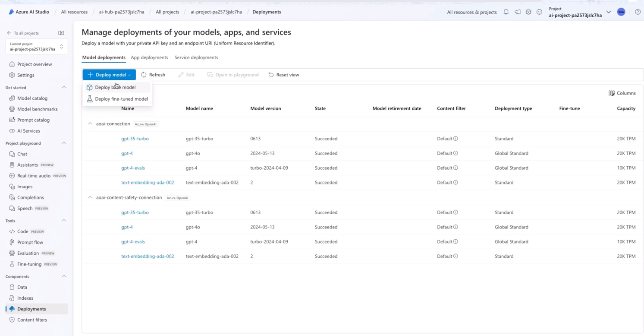Go back To all projects
Screen dimensions: 644x336
(x=23, y=33)
